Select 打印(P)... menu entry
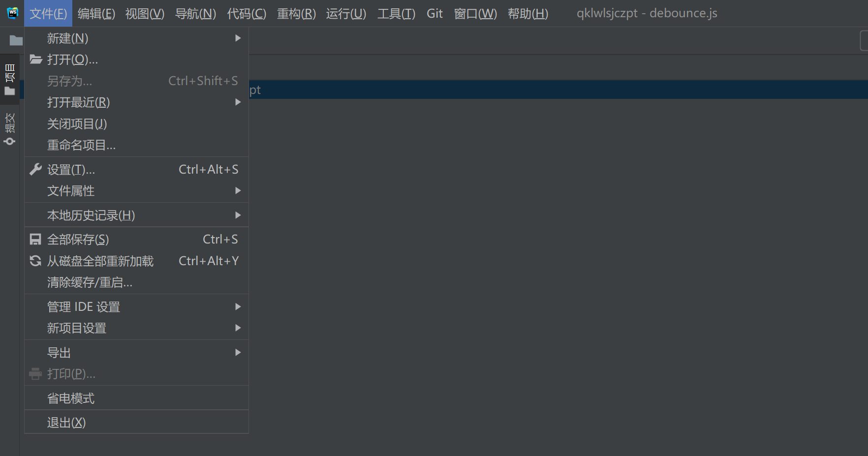The image size is (868, 456). tap(136, 374)
